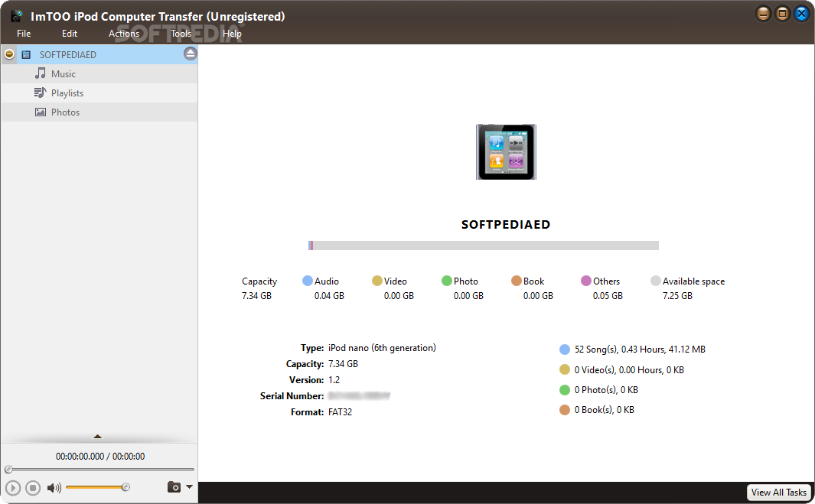Open the Edit menu

point(69,34)
